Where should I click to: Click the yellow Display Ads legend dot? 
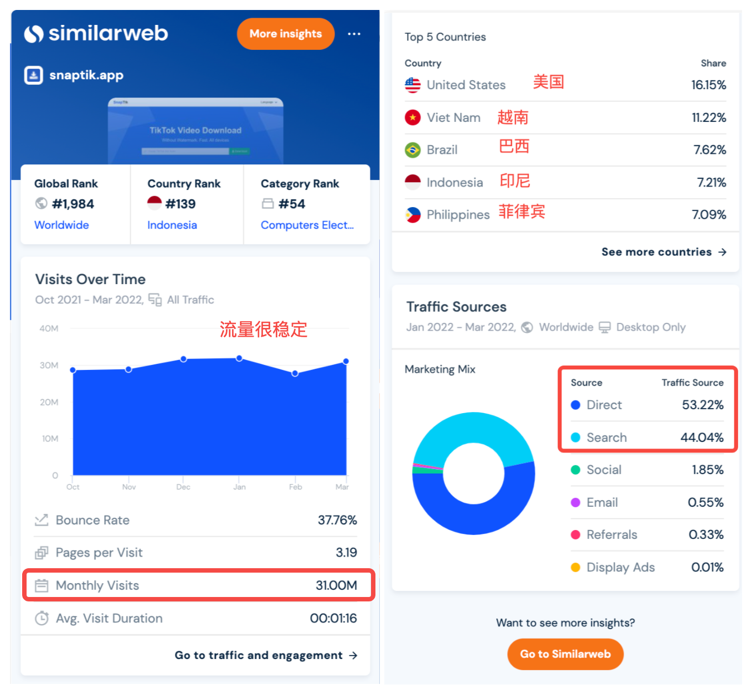pos(575,567)
